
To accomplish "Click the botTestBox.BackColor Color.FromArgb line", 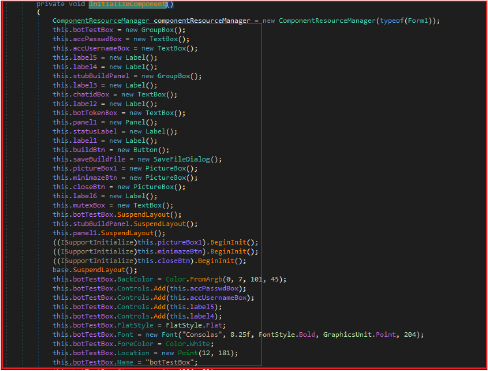I will [169, 279].
